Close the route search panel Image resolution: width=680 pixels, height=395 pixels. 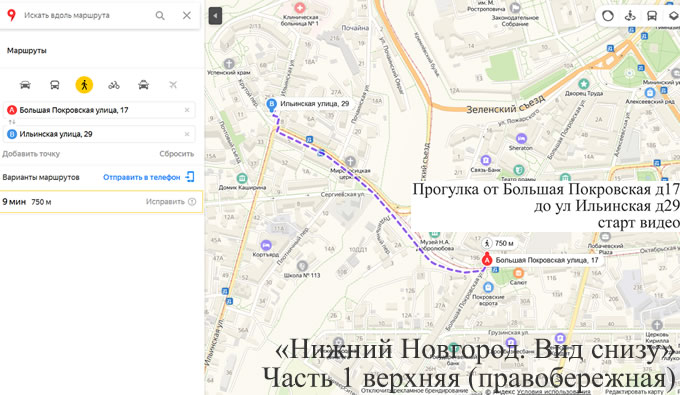coord(186,16)
